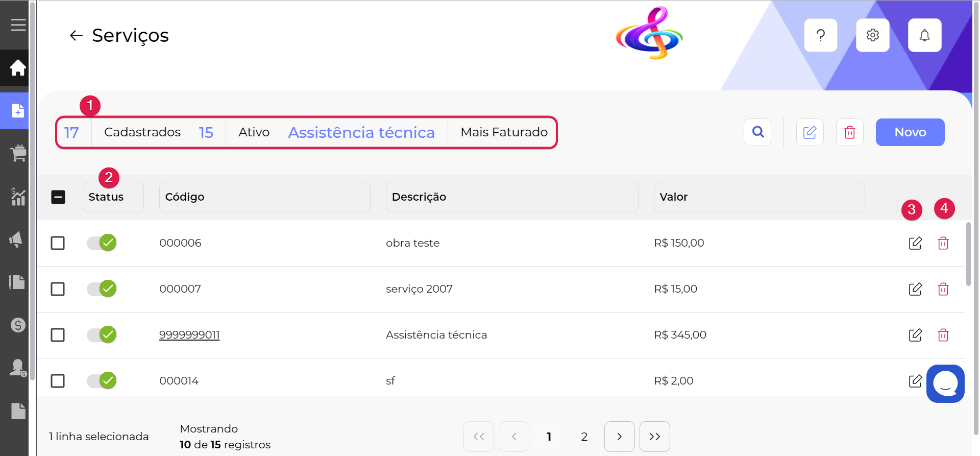The image size is (980, 456).
Task: Jump to last page double arrow
Action: [654, 437]
